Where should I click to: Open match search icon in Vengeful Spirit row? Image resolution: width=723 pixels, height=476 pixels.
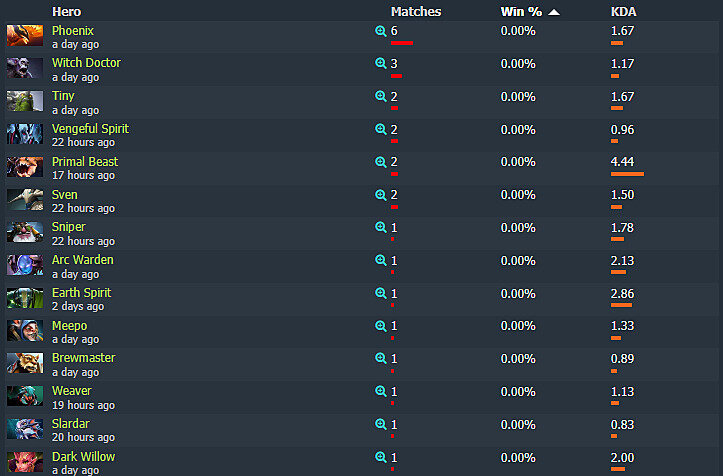point(380,129)
